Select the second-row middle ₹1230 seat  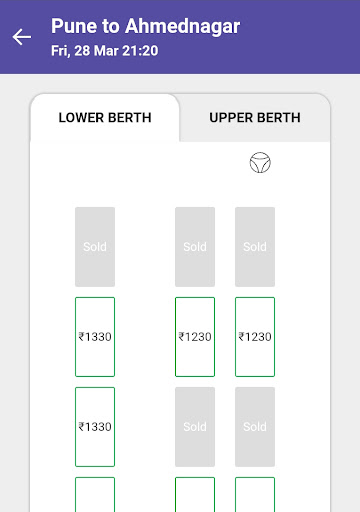click(195, 337)
